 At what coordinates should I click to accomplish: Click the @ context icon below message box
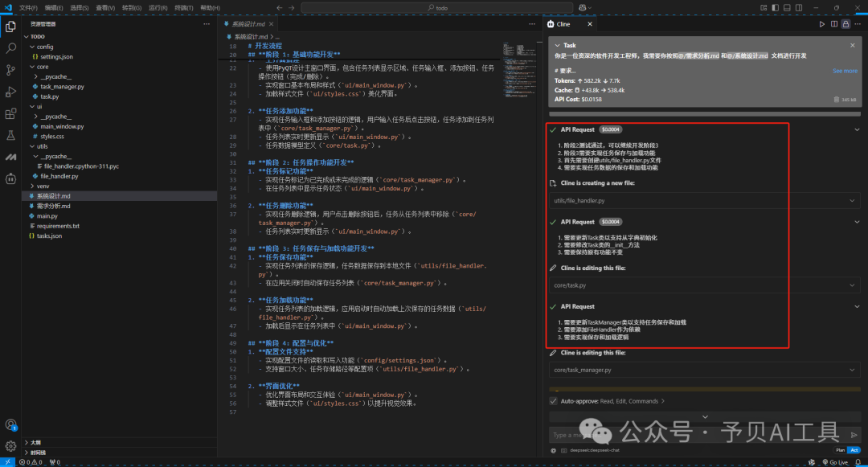click(x=554, y=450)
